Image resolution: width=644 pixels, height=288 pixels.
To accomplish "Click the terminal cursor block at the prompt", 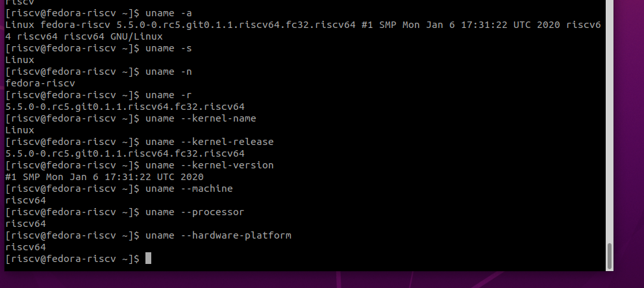I will (148, 259).
